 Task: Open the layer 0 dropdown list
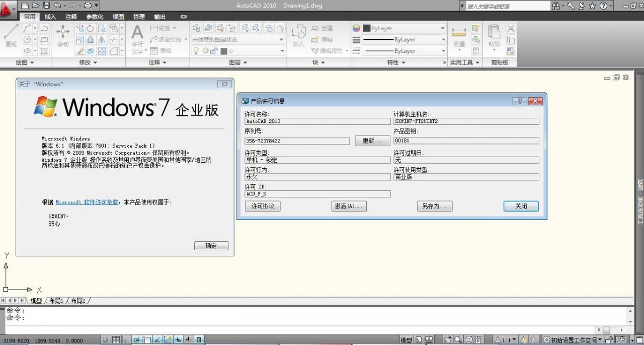(x=238, y=51)
